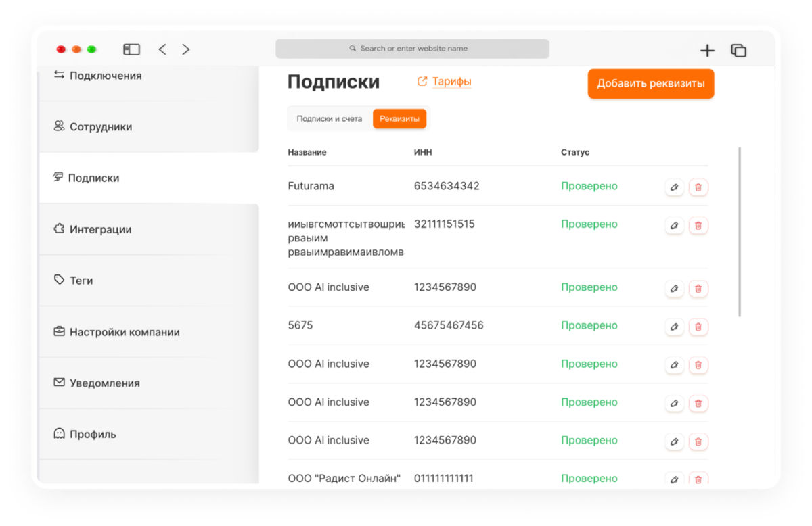Image resolution: width=812 pixels, height=526 pixels.
Task: Select the Реквизиты tab
Action: [x=399, y=119]
